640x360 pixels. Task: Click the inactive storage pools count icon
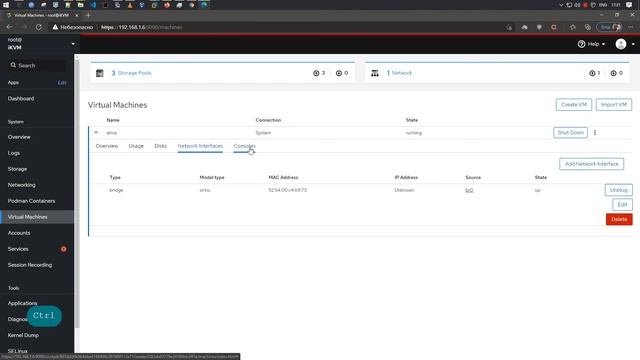tap(339, 73)
